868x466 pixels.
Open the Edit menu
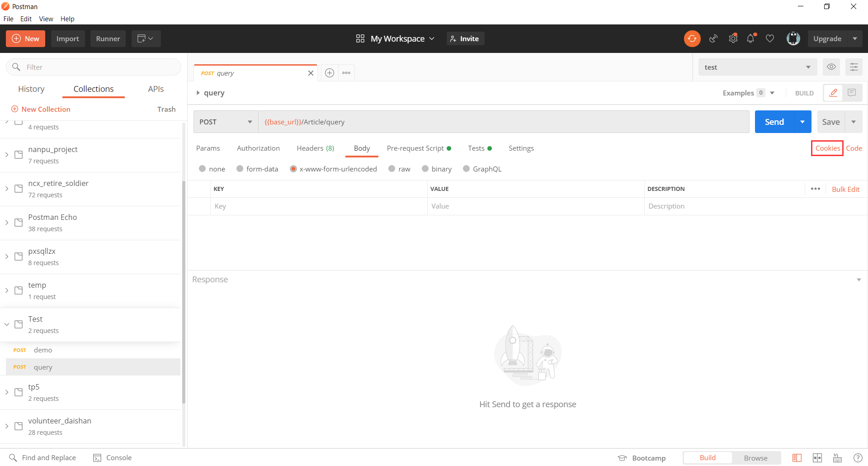tap(26, 19)
